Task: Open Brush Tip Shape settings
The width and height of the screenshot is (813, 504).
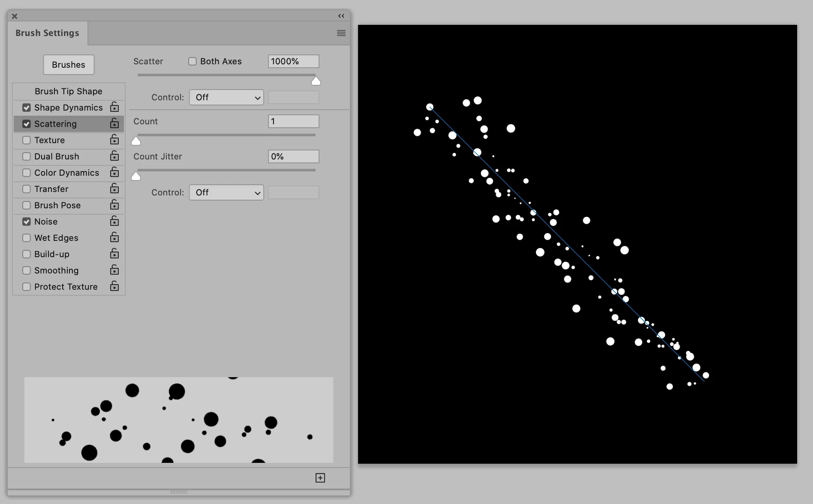Action: coord(69,91)
